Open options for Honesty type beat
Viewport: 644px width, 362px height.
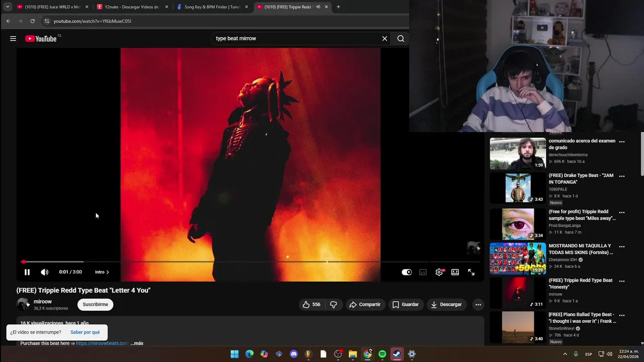click(x=622, y=281)
